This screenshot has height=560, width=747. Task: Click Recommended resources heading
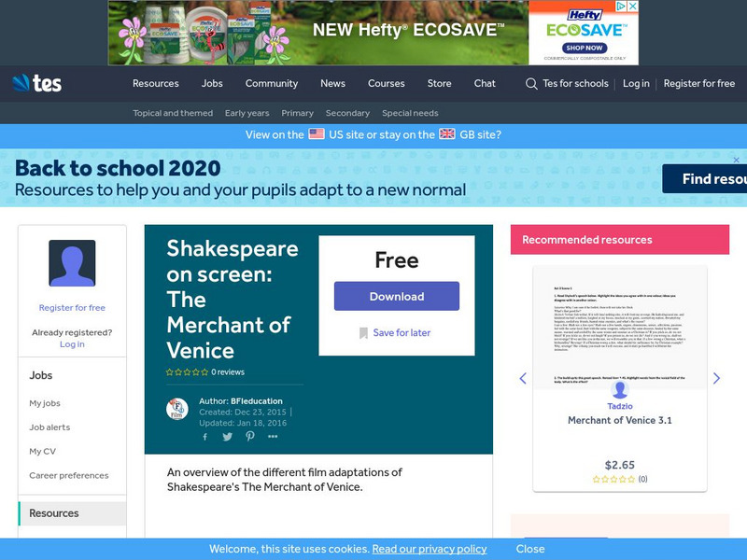pos(587,240)
